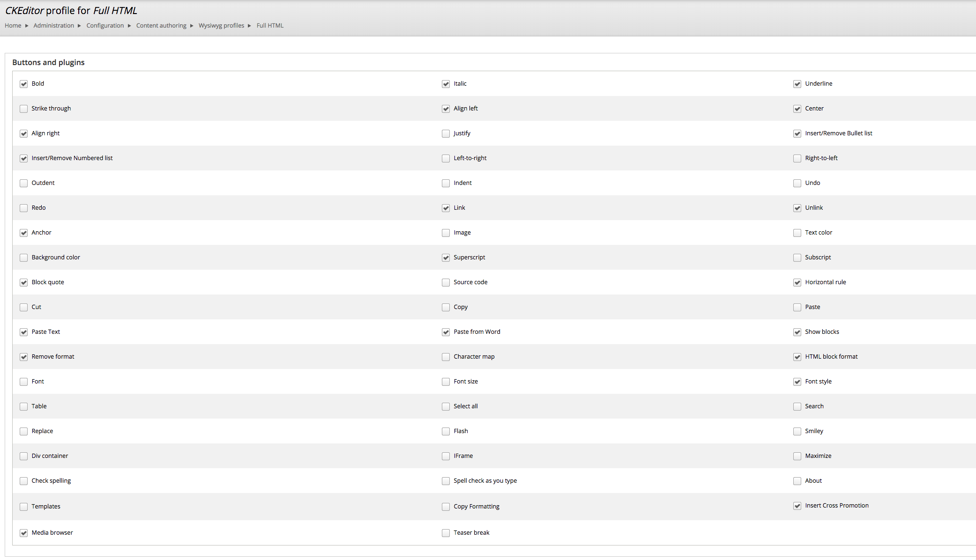Toggle the Media browser button
Viewport: 976px width, 560px height.
23,532
